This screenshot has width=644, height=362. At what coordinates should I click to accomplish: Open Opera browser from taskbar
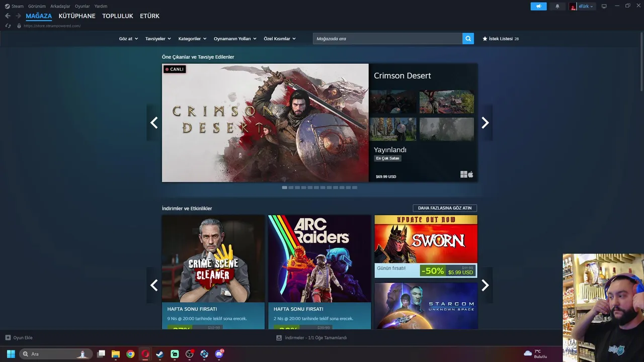click(145, 354)
